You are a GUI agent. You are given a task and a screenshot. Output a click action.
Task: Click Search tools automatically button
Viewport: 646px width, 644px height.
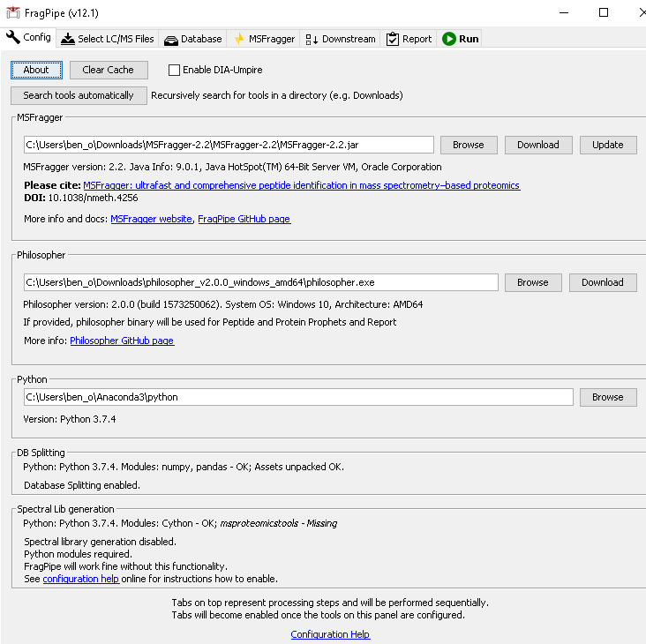click(79, 95)
